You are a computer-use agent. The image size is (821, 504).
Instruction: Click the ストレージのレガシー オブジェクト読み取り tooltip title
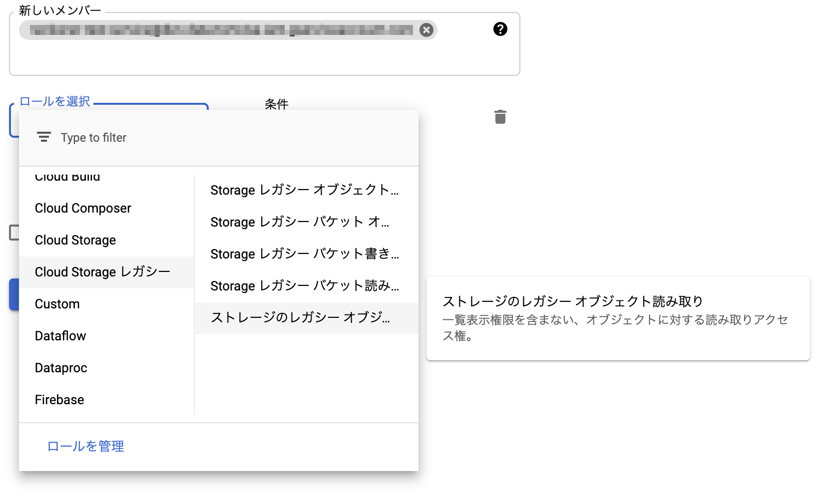573,301
